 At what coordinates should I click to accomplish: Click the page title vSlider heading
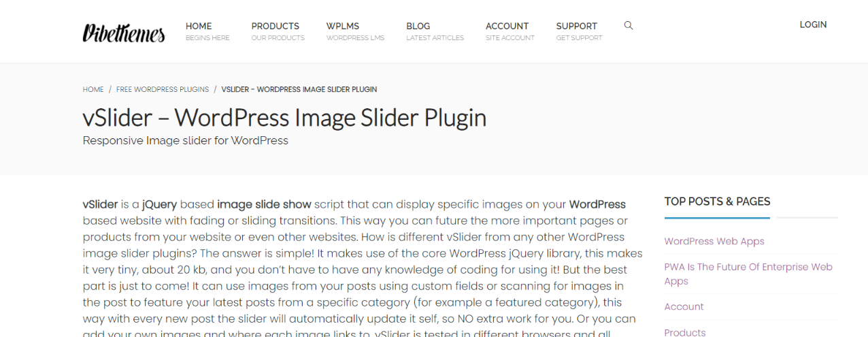click(x=284, y=118)
